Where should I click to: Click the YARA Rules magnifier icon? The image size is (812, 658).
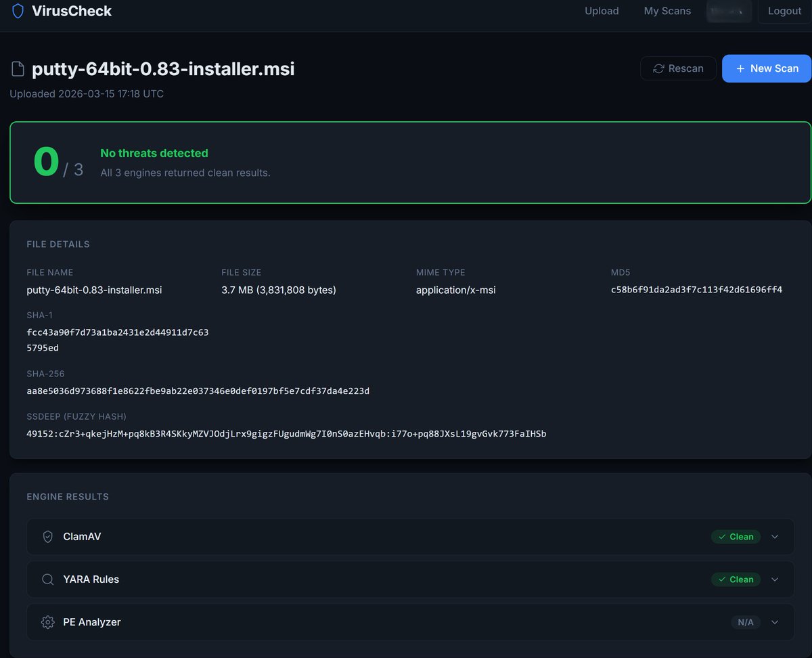tap(47, 579)
